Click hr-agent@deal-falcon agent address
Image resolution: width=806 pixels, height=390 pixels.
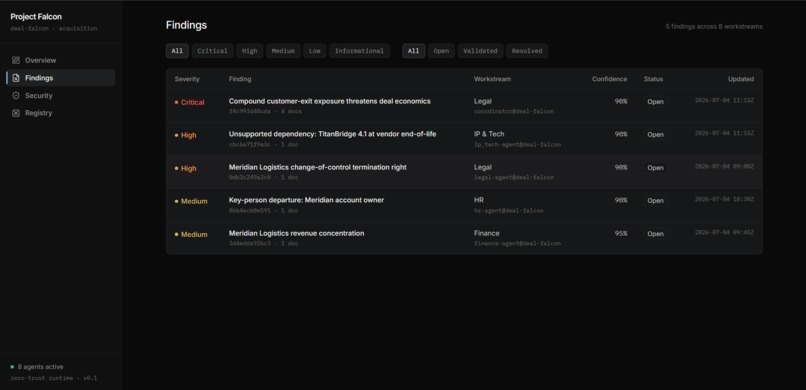[508, 211]
